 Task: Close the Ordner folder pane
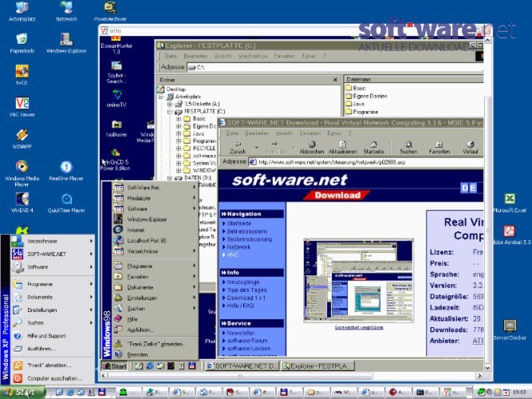335,80
